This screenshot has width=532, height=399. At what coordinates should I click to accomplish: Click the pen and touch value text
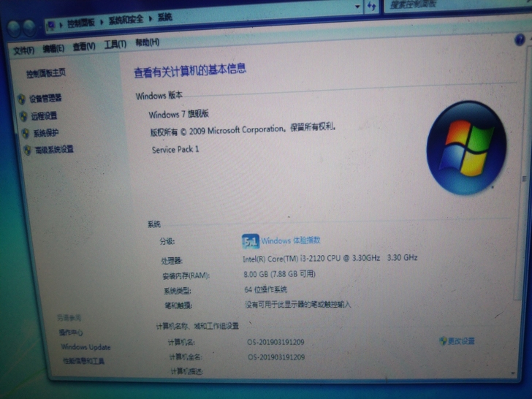(298, 304)
